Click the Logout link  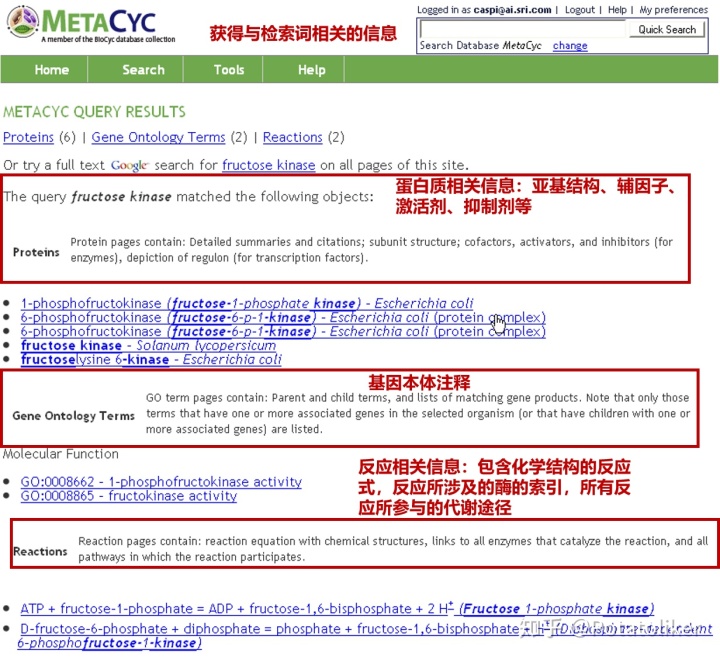pos(579,10)
